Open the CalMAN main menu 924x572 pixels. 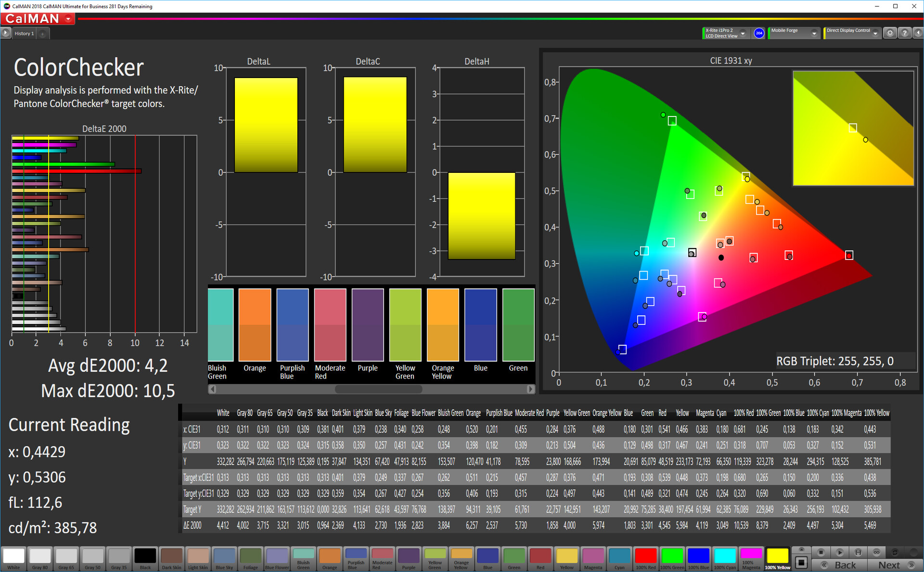(69, 19)
